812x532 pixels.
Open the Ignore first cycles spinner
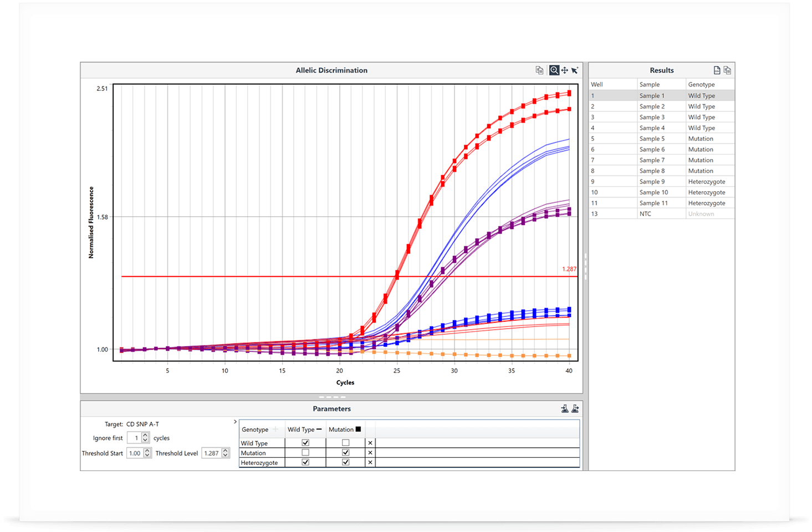(x=145, y=438)
